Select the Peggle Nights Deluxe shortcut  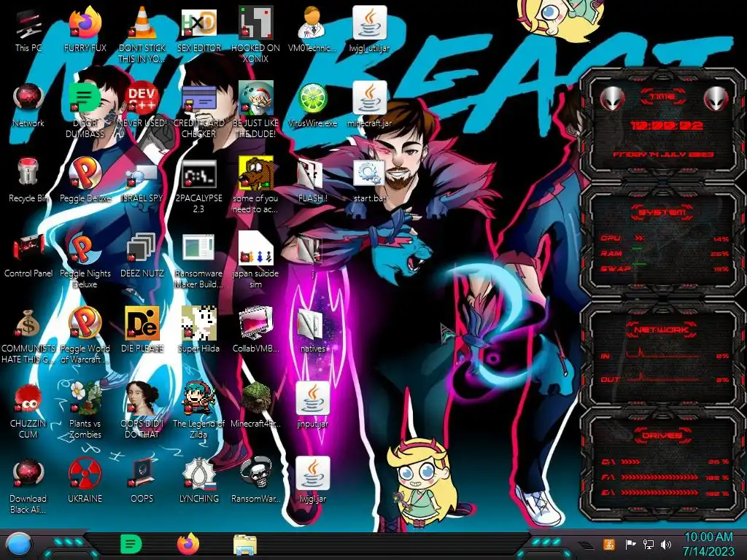(x=85, y=260)
